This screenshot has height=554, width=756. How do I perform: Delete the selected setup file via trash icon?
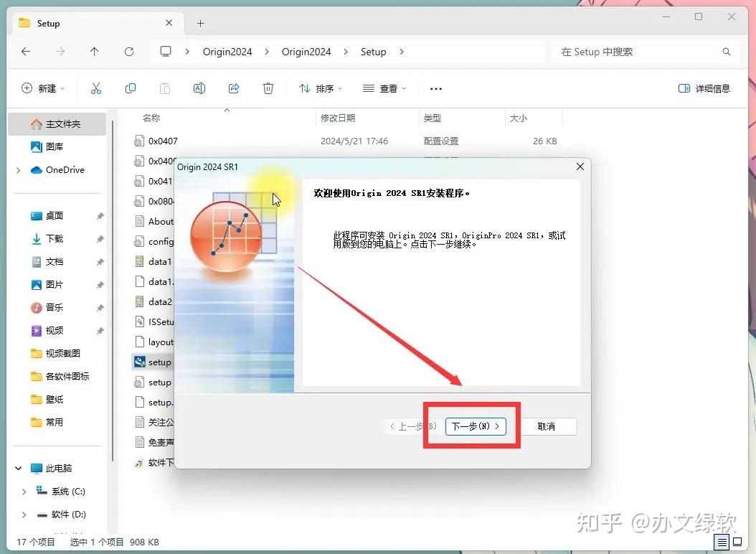coord(268,88)
